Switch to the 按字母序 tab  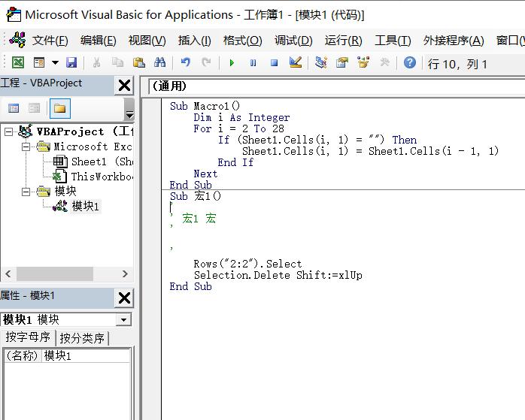pos(28,337)
